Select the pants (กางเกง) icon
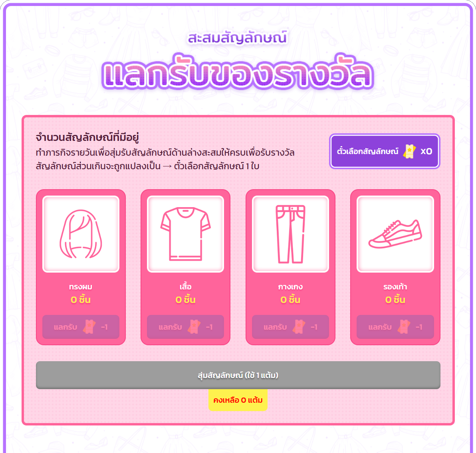This screenshot has width=476, height=453. coord(291,234)
